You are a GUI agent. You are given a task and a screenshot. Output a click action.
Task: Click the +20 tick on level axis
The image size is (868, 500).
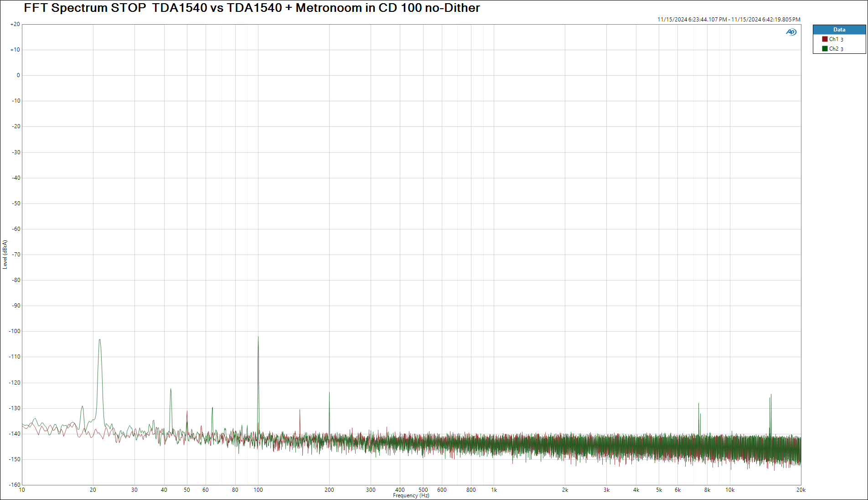[15, 24]
